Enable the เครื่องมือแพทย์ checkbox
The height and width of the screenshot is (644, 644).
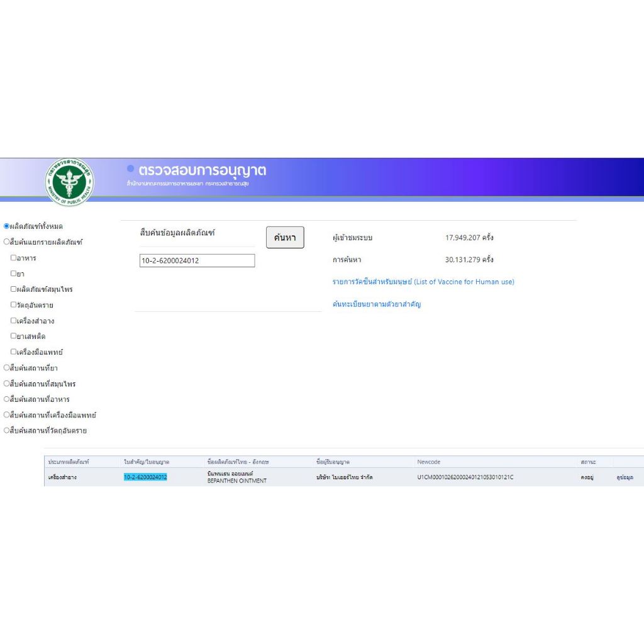14,352
